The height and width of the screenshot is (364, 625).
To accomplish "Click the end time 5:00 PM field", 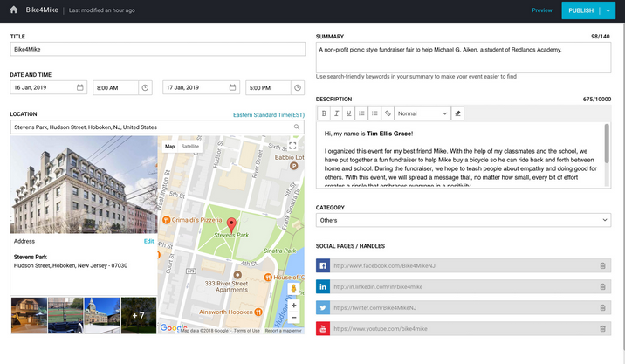I will coord(268,87).
